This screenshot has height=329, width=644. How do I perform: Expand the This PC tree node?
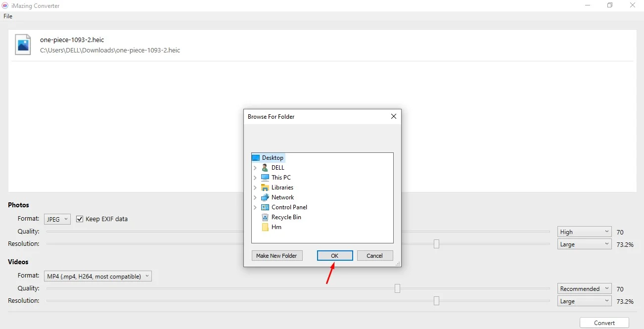coord(255,178)
